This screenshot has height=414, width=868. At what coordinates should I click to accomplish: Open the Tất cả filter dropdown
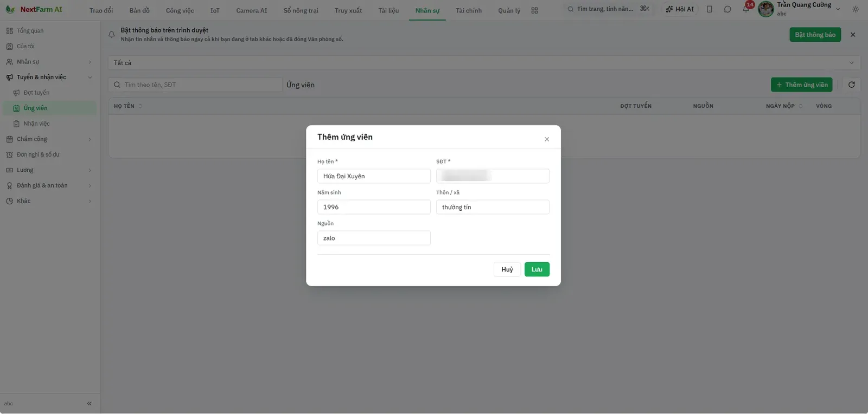point(484,63)
